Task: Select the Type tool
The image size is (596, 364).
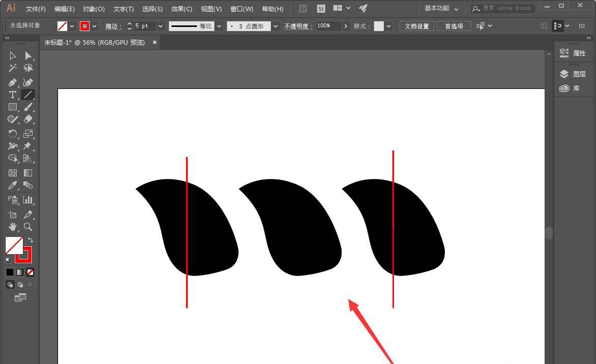Action: 13,95
